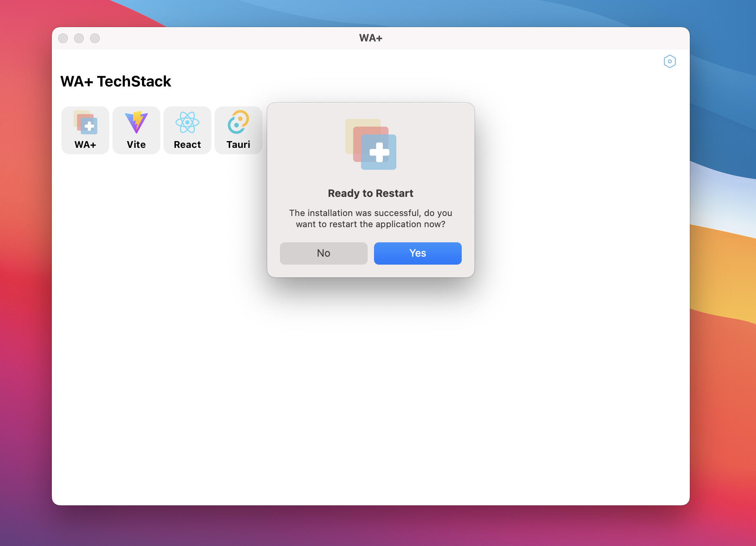Zoom the WA+ window with titlebar button

[x=95, y=38]
